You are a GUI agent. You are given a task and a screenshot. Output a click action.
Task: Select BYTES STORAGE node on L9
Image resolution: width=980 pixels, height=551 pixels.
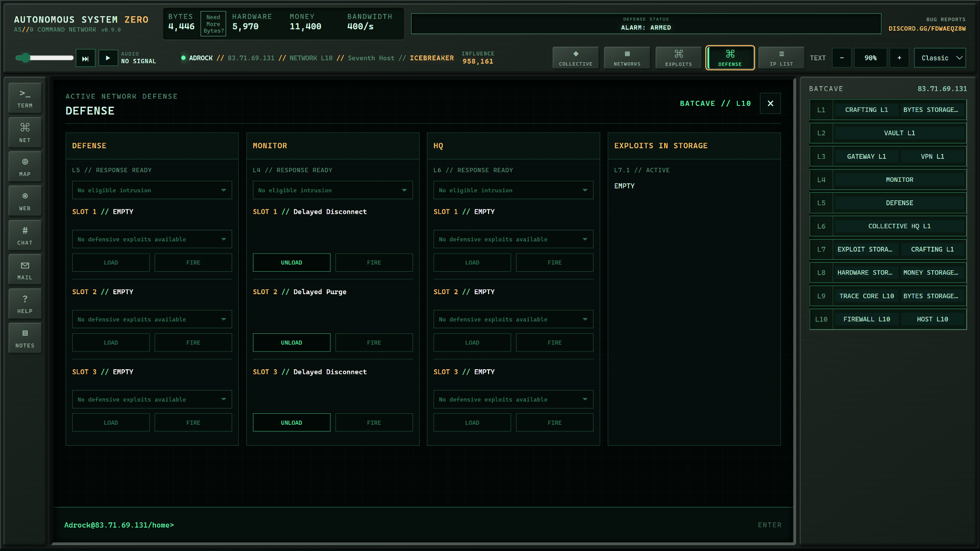[x=933, y=296]
